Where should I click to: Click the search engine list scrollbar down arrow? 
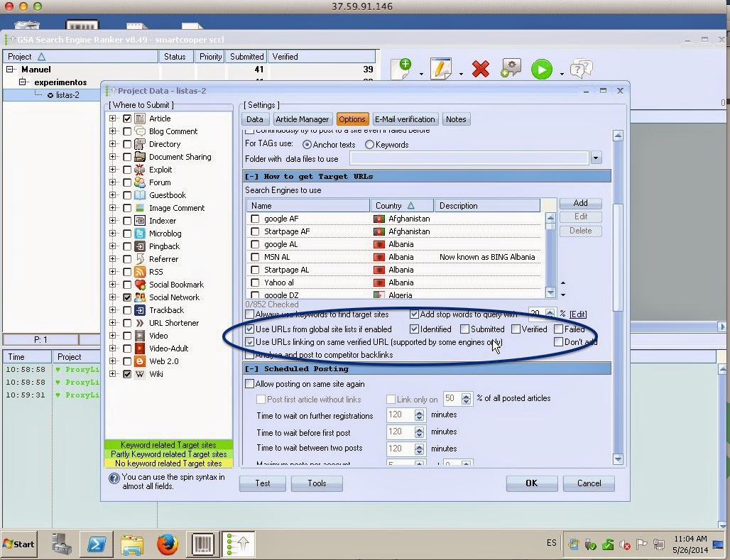pos(550,292)
